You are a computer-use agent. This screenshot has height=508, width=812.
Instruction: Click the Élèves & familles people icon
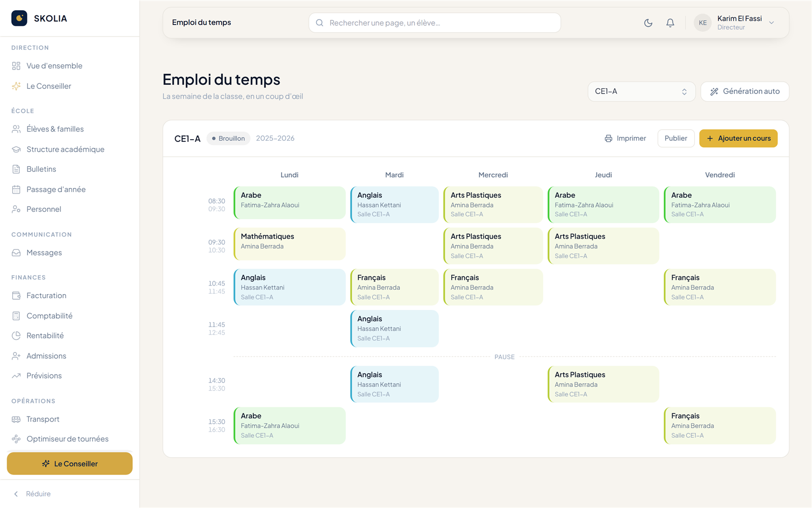click(16, 129)
